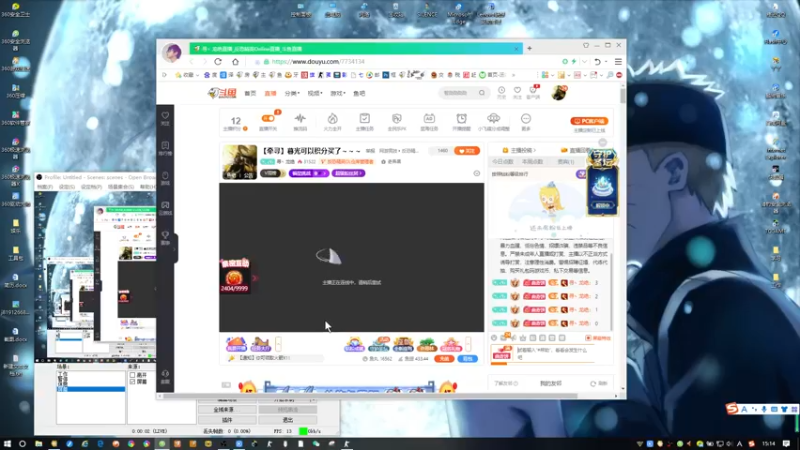
Task: Open the viewing history clock icon
Action: click(x=502, y=92)
